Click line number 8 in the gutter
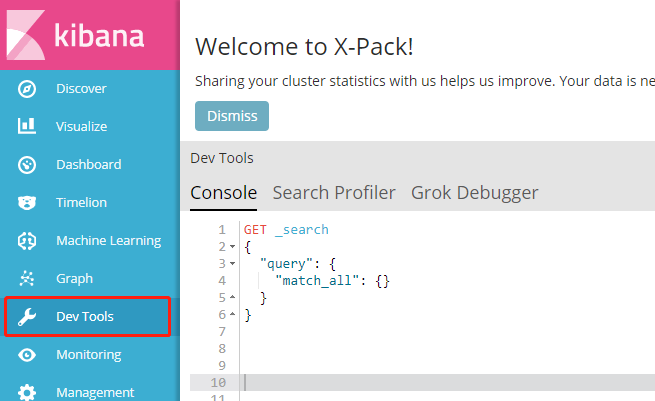Image resolution: width=655 pixels, height=401 pixels. pos(222,348)
